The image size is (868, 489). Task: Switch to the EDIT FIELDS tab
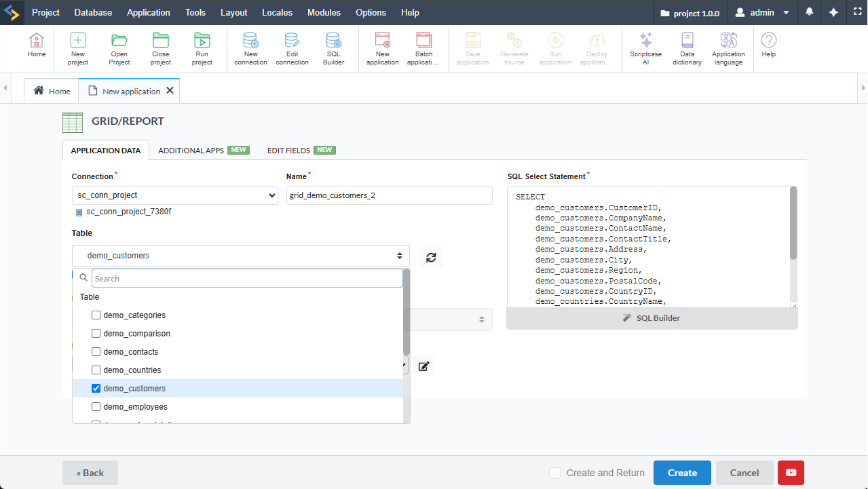point(301,151)
